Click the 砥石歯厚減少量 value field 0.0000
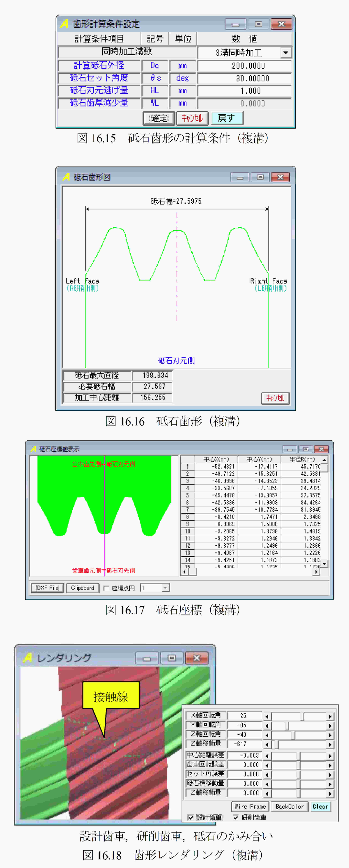Viewport: 349px width, 868px height. [244, 103]
